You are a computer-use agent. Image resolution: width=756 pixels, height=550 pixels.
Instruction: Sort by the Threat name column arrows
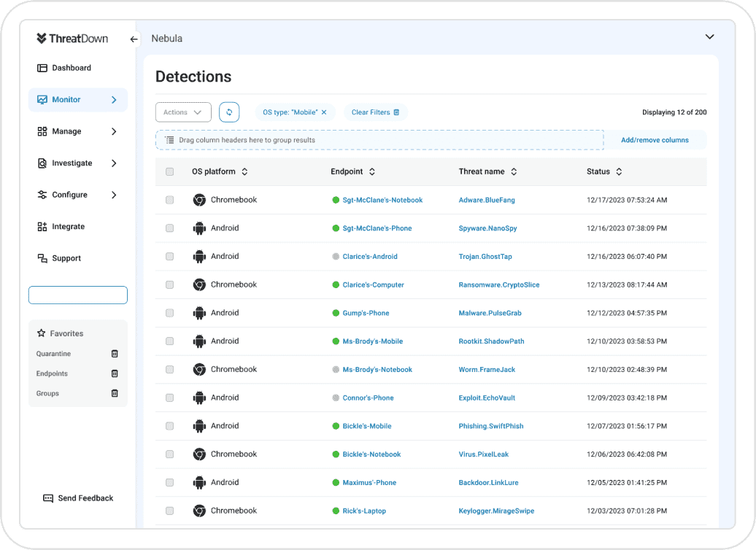pos(514,172)
